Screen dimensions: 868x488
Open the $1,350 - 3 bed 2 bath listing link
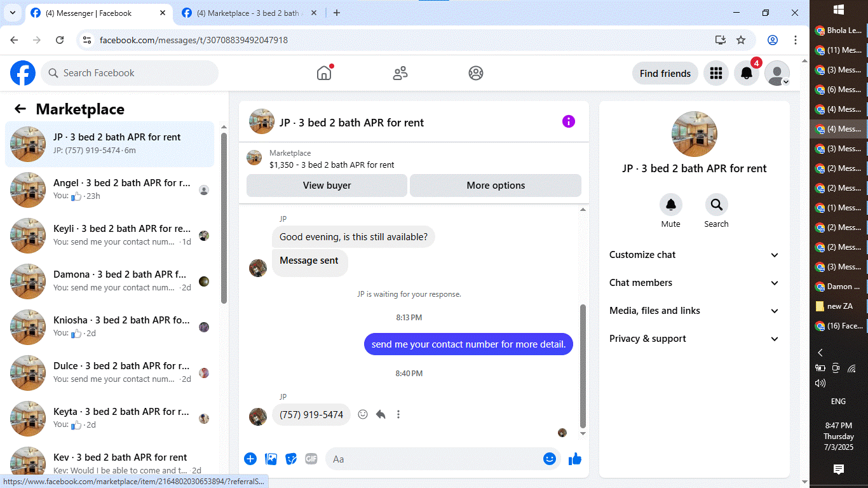click(x=332, y=165)
